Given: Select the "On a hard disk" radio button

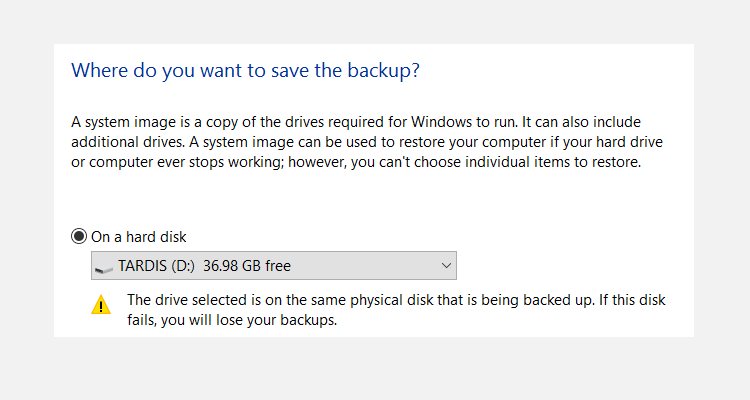Looking at the screenshot, I should (x=79, y=236).
